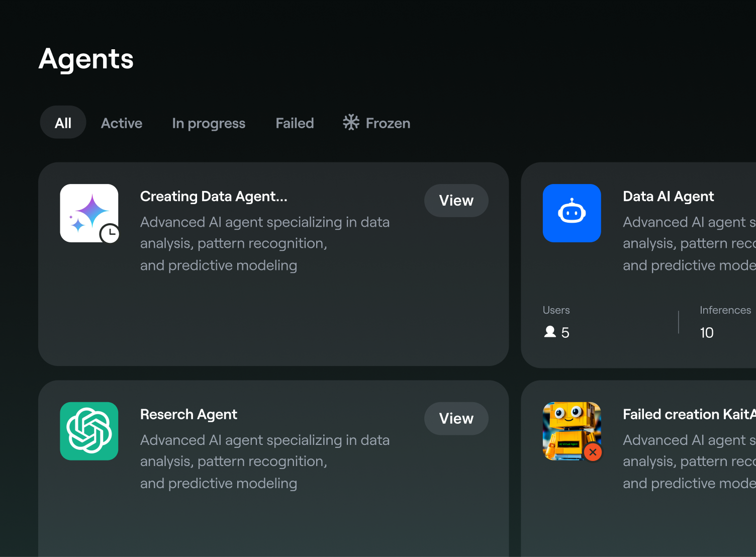756x557 pixels.
Task: Click the red error badge on robot avatar
Action: pyautogui.click(x=593, y=452)
